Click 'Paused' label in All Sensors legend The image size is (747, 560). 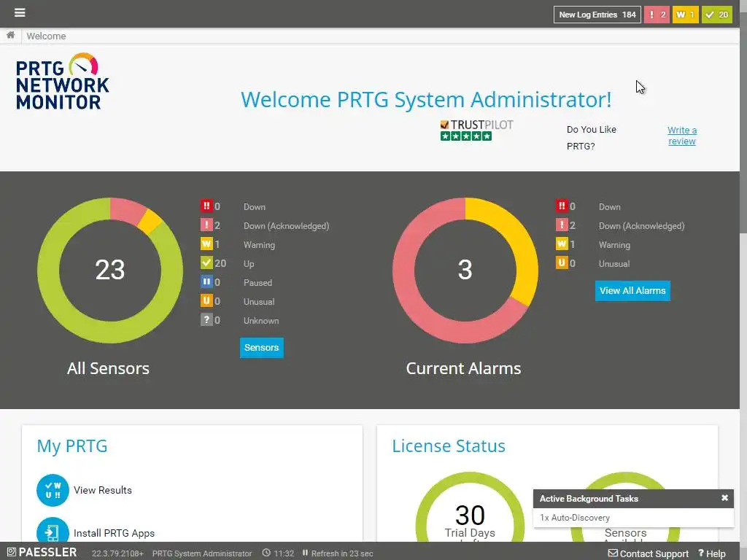258,283
